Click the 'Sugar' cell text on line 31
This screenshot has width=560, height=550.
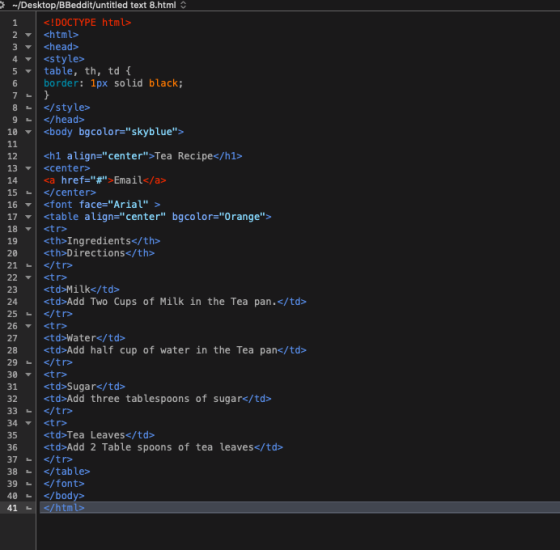81,387
